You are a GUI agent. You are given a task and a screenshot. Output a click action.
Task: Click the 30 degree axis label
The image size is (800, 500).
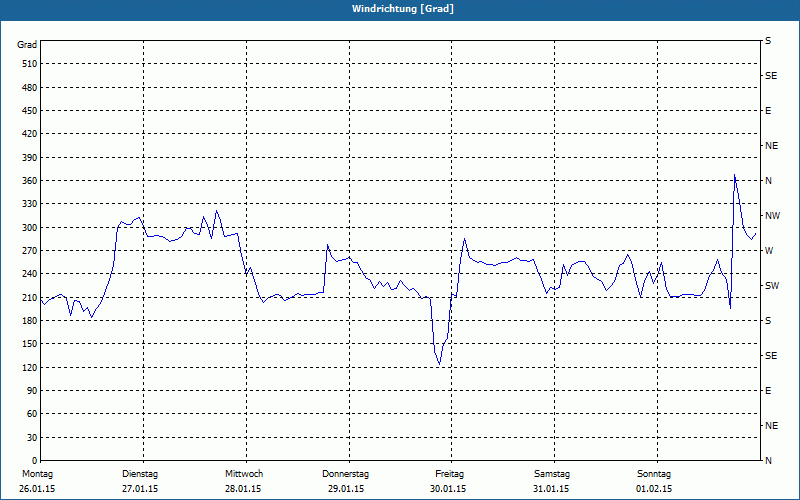click(x=32, y=438)
